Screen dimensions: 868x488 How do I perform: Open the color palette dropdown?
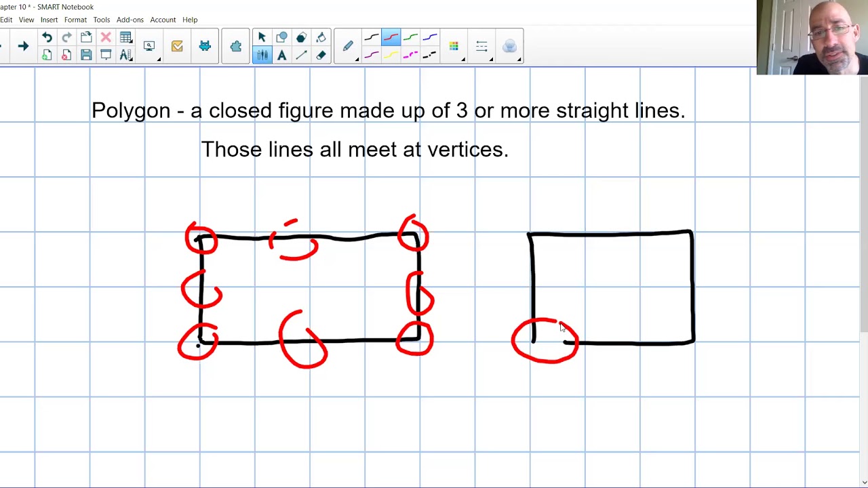454,46
